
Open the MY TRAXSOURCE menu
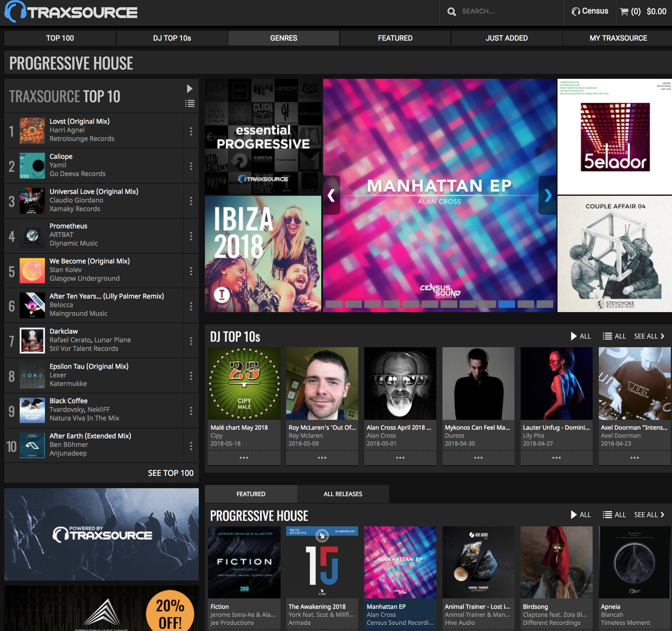coord(618,38)
